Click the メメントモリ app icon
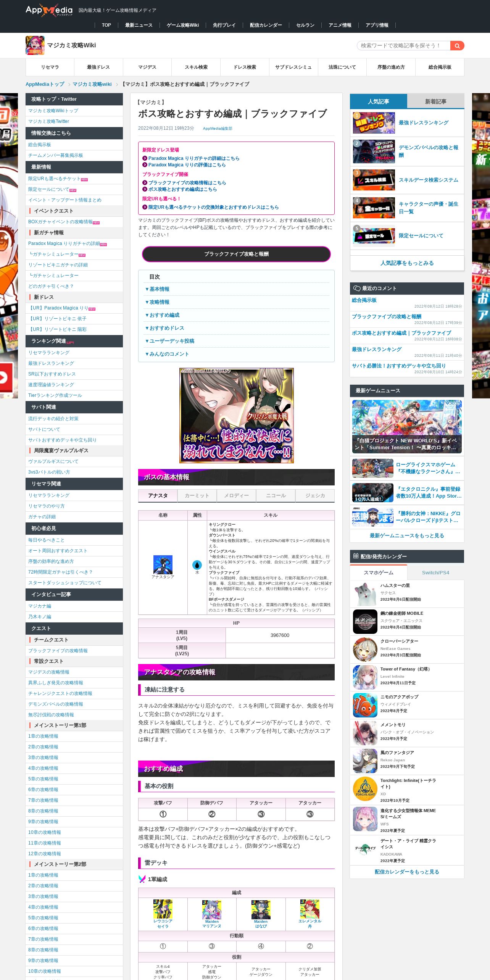The image size is (490, 980). tap(365, 733)
